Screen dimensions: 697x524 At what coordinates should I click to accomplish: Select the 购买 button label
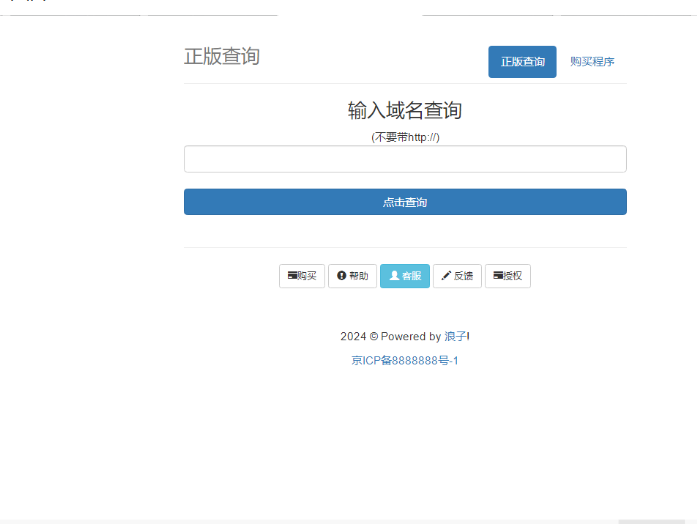click(x=308, y=276)
